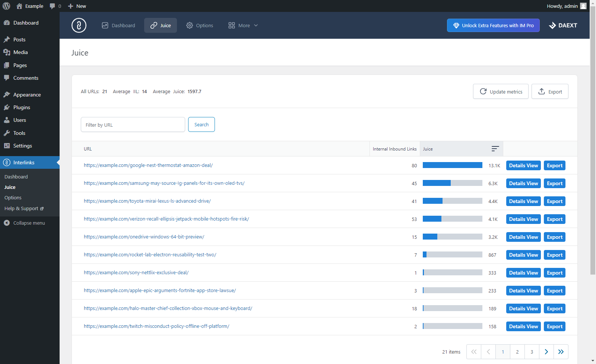
Task: Click Details View for toyota-mirai-lexus row
Action: 523,201
